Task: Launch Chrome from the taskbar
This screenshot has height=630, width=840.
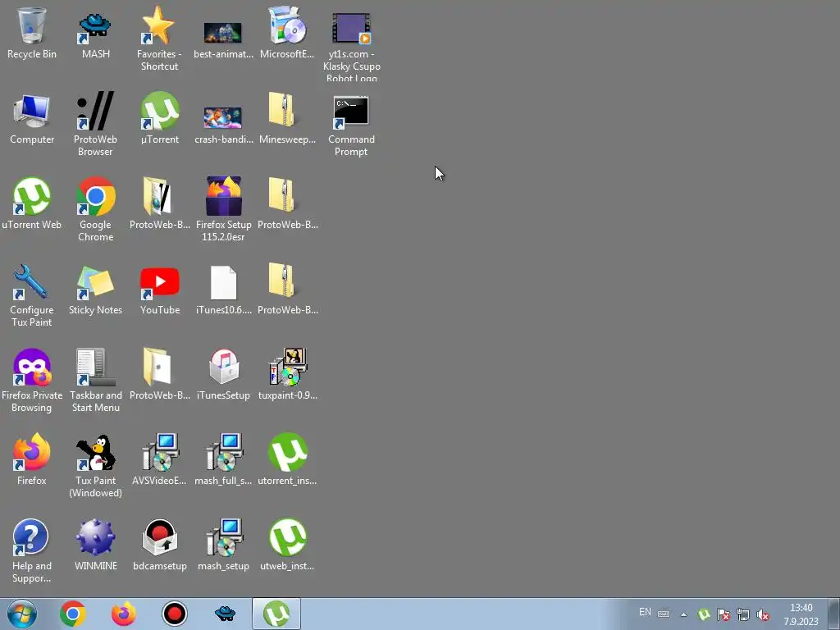Action: point(73,614)
